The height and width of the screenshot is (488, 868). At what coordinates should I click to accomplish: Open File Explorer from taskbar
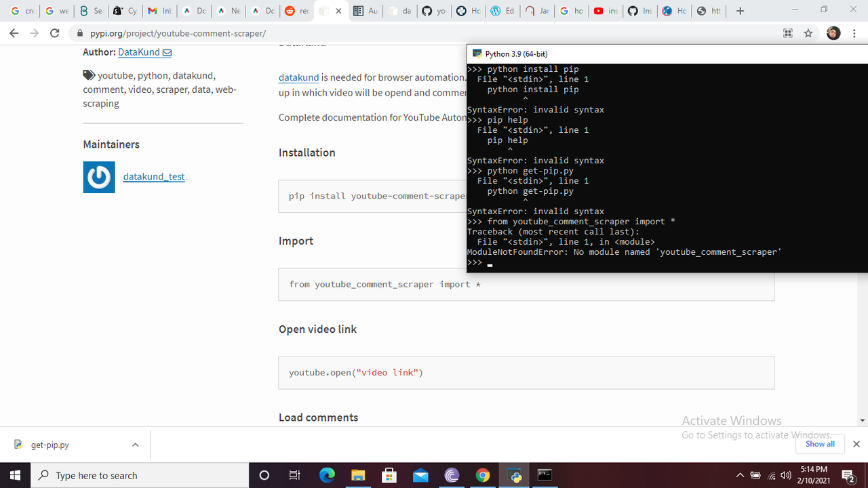[x=358, y=475]
